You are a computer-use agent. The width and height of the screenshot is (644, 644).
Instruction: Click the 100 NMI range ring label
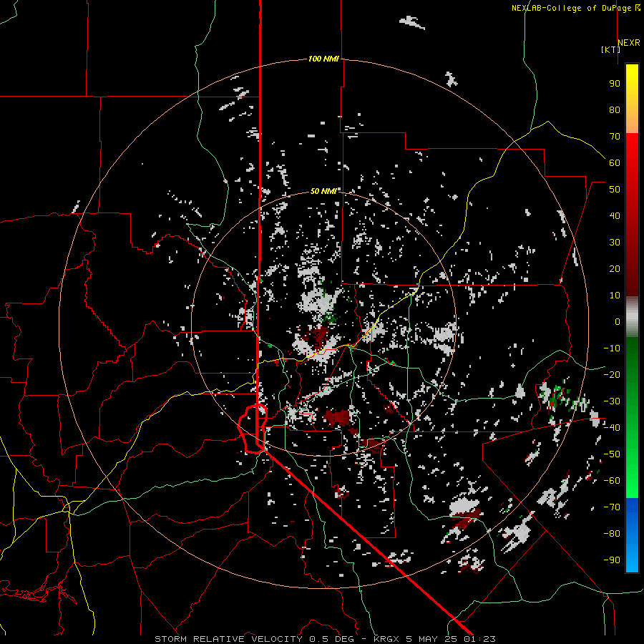click(323, 59)
